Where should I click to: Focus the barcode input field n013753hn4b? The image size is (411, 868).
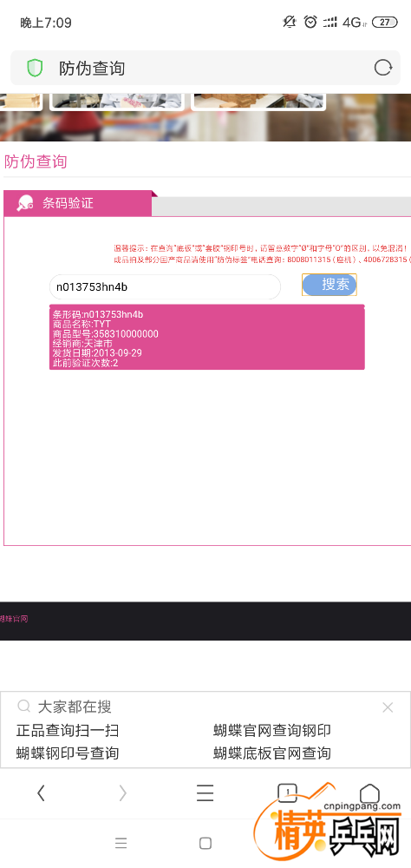165,286
